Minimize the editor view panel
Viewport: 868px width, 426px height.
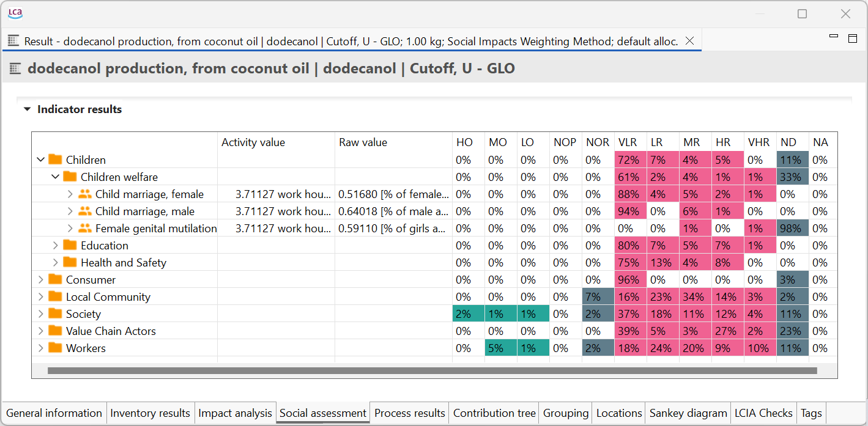point(833,37)
